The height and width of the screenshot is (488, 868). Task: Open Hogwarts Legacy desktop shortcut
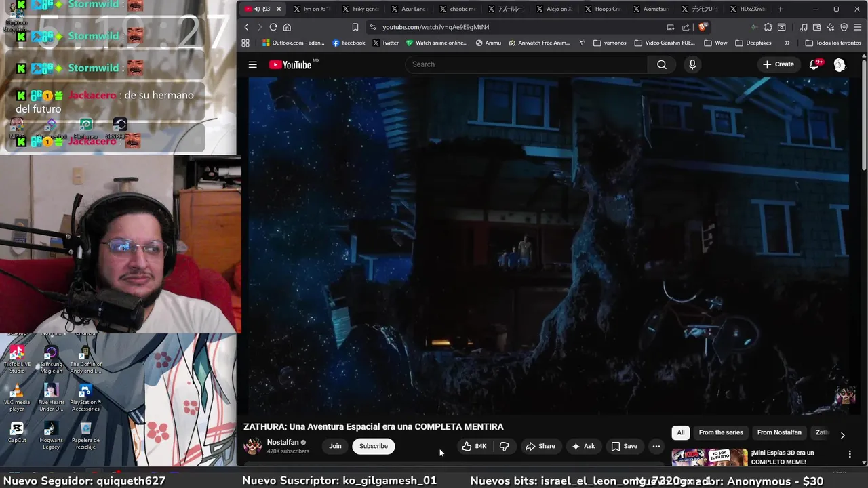51,435
